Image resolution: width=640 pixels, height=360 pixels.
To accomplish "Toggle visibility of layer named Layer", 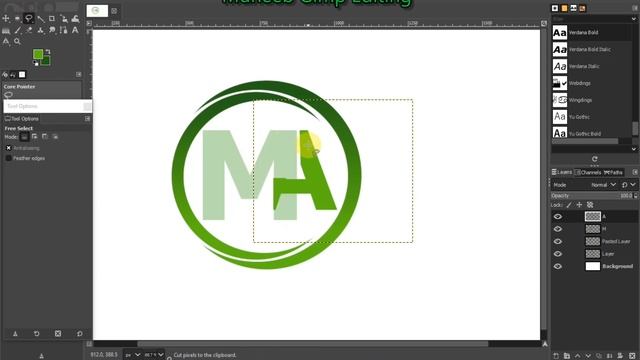I will pyautogui.click(x=558, y=254).
